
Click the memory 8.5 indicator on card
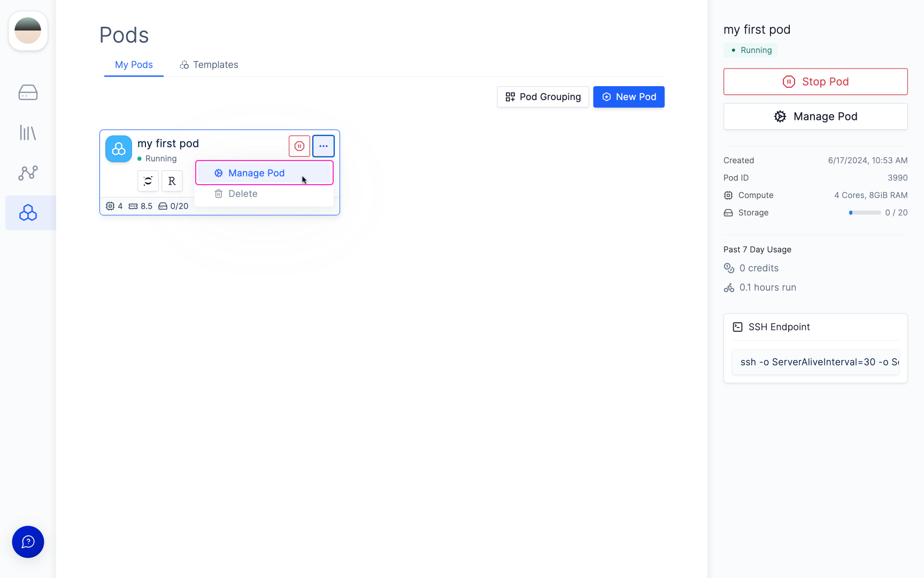click(x=141, y=206)
